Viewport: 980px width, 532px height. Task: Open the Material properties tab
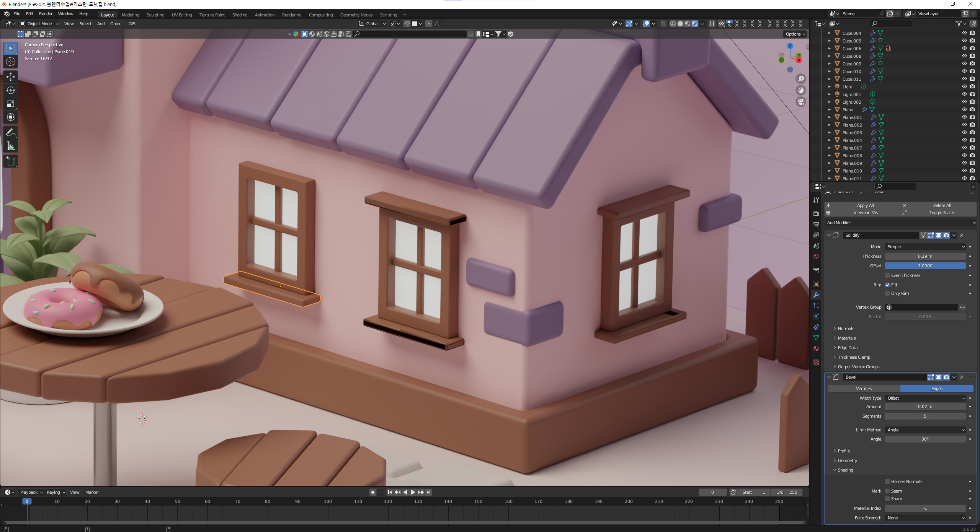coord(816,348)
